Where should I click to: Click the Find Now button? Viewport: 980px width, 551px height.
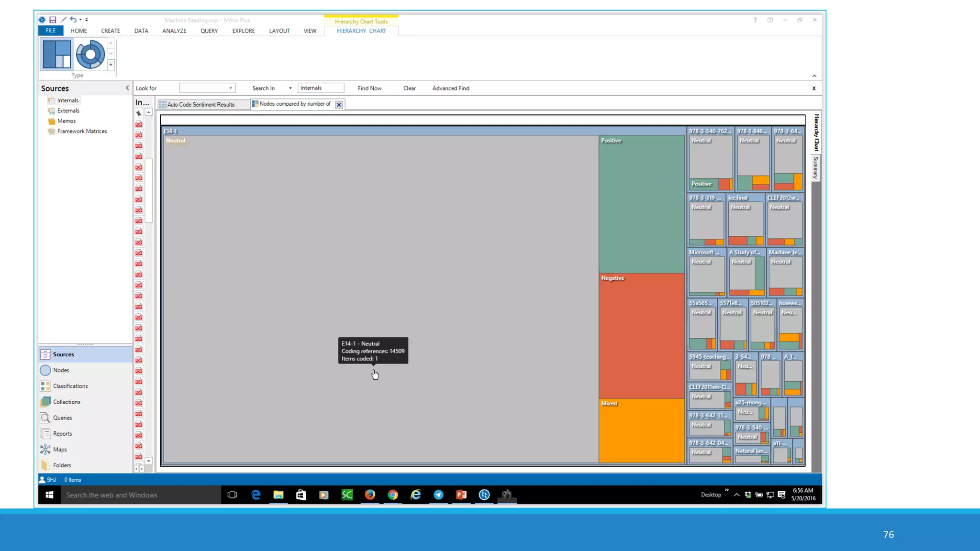[369, 88]
